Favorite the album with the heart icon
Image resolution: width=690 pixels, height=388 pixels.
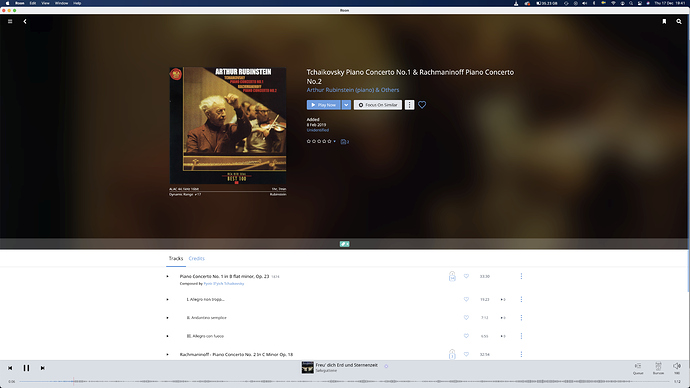[x=422, y=105]
